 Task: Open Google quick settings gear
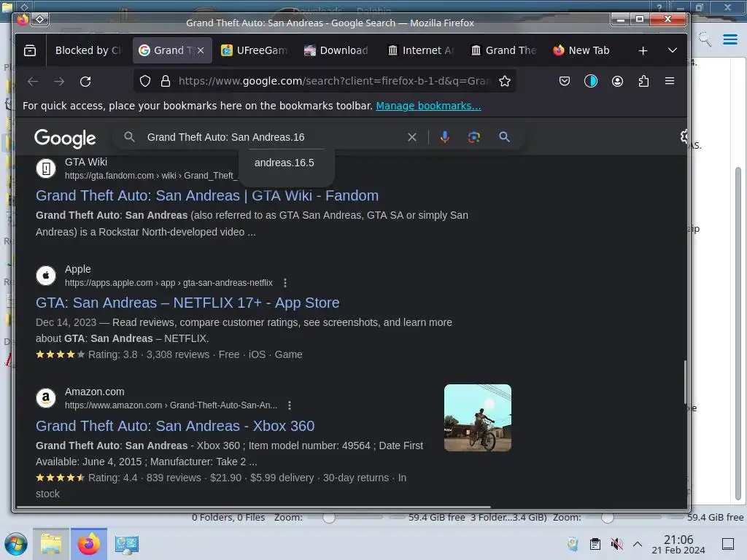click(684, 136)
